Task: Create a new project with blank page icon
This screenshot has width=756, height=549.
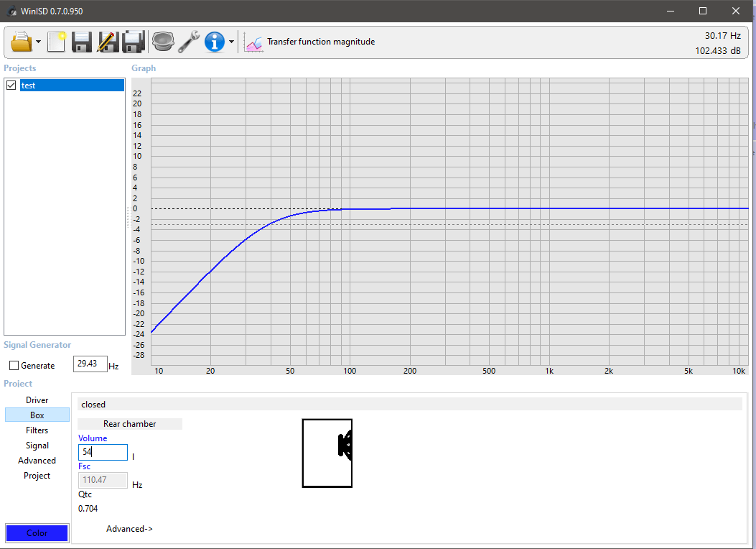Action: (57, 42)
